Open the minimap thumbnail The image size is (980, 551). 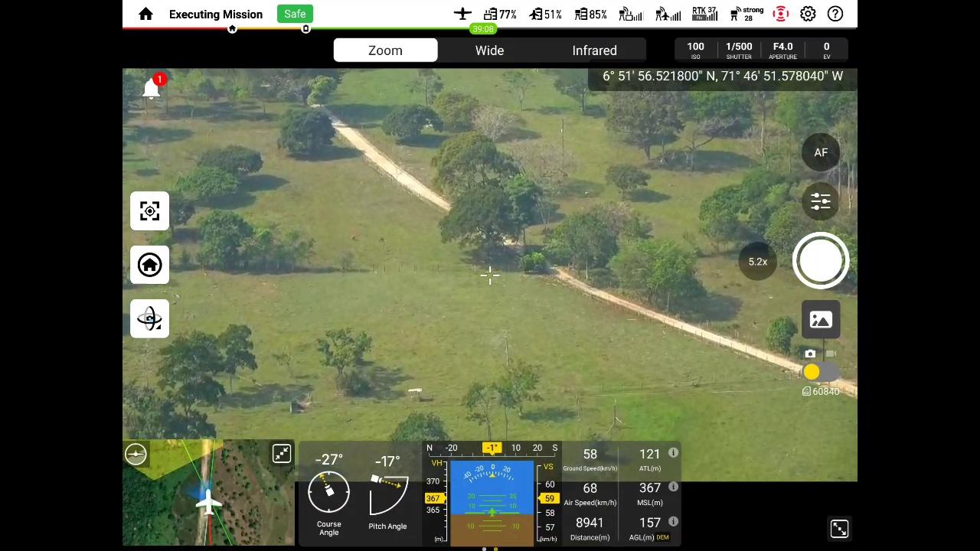[208, 493]
